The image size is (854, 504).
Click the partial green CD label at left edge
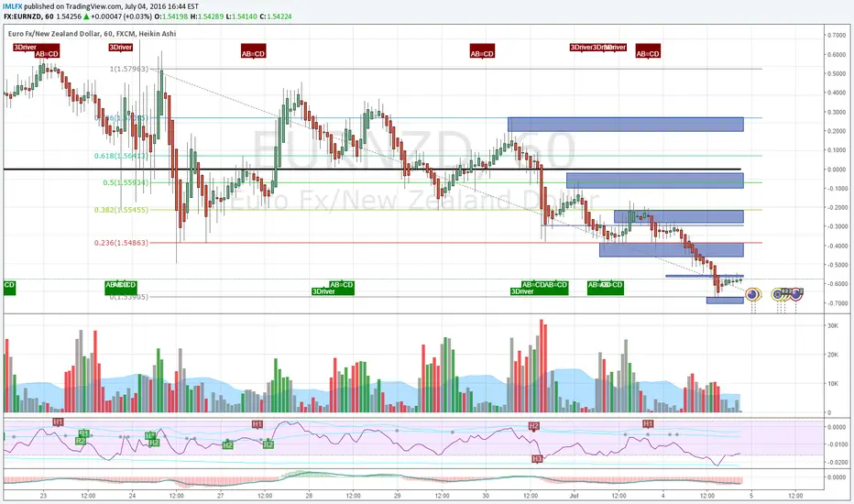click(9, 288)
